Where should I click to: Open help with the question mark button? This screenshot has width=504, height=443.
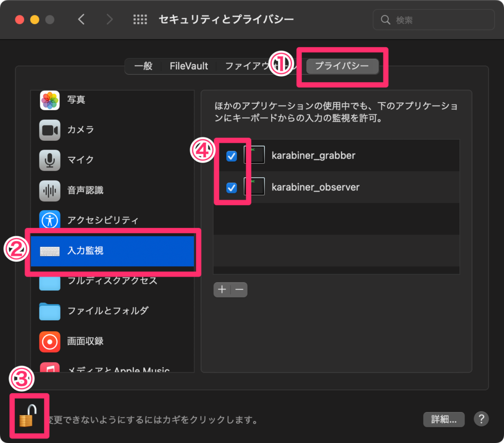(481, 419)
